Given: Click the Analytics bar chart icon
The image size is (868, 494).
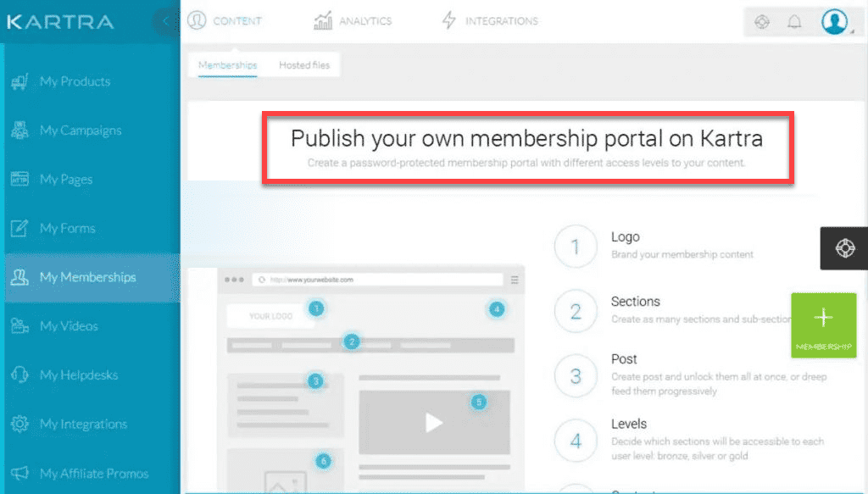Looking at the screenshot, I should pyautogui.click(x=323, y=21).
